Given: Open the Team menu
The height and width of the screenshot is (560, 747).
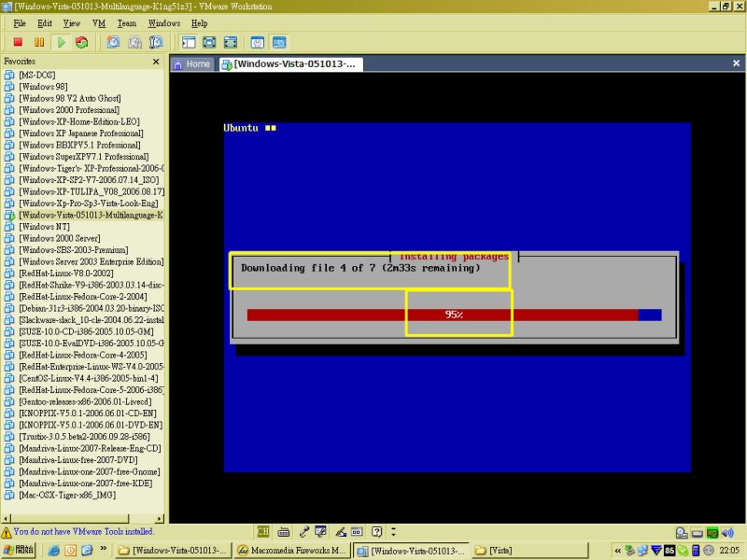Looking at the screenshot, I should (x=127, y=23).
